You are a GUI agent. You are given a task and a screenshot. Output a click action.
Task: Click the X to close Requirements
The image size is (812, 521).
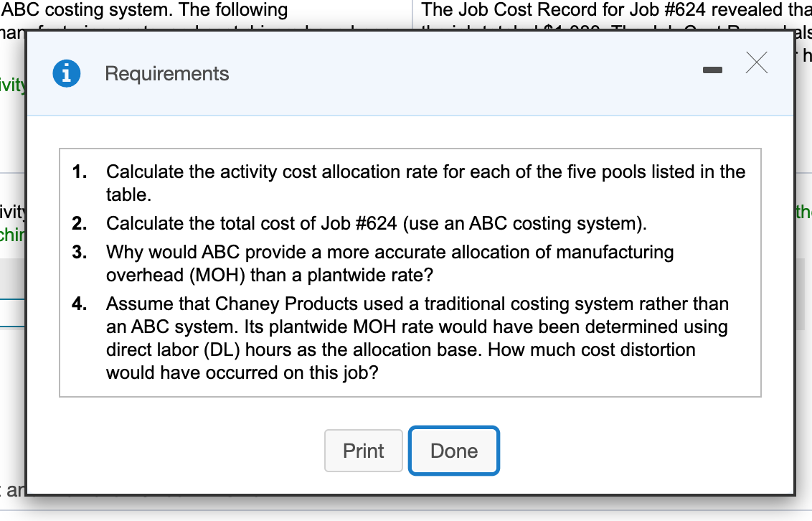tap(757, 63)
